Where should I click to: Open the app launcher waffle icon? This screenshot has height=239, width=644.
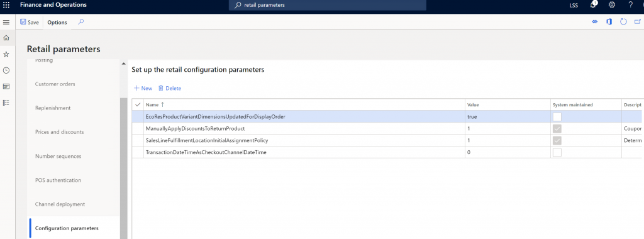pyautogui.click(x=6, y=5)
